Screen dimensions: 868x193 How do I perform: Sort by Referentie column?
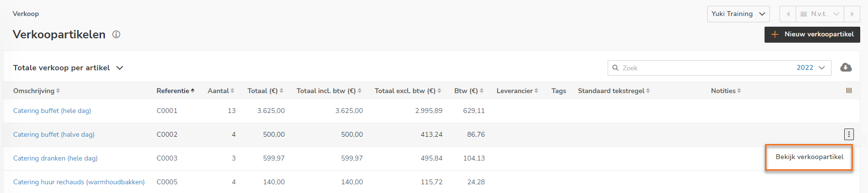click(175, 91)
